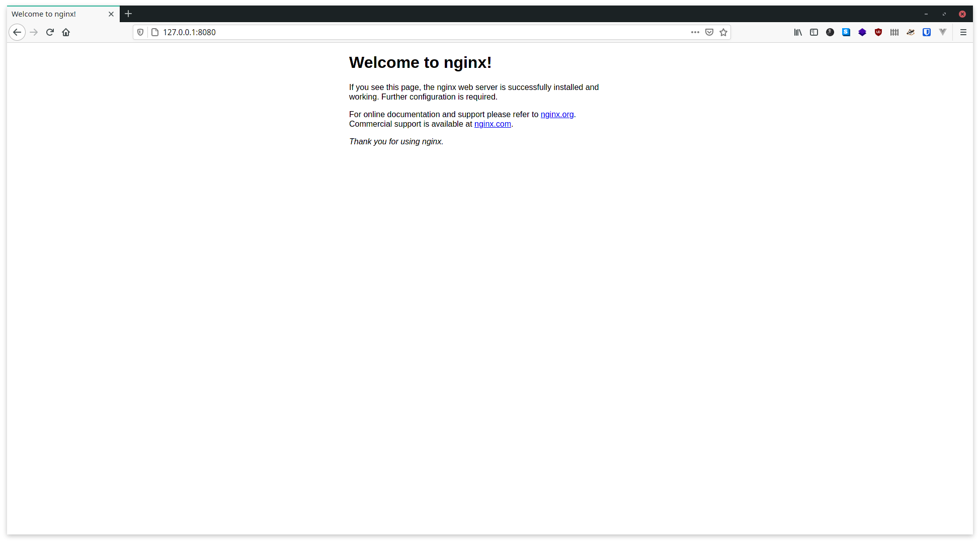The image size is (980, 543).
Task: Open the Library bookshelf icon
Action: [798, 32]
